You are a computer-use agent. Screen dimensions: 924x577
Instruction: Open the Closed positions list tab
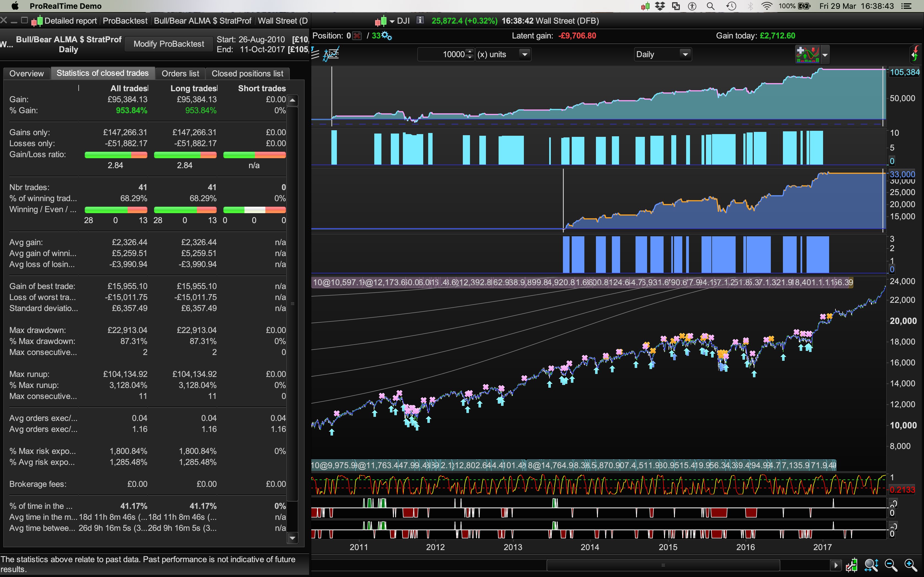pos(247,73)
